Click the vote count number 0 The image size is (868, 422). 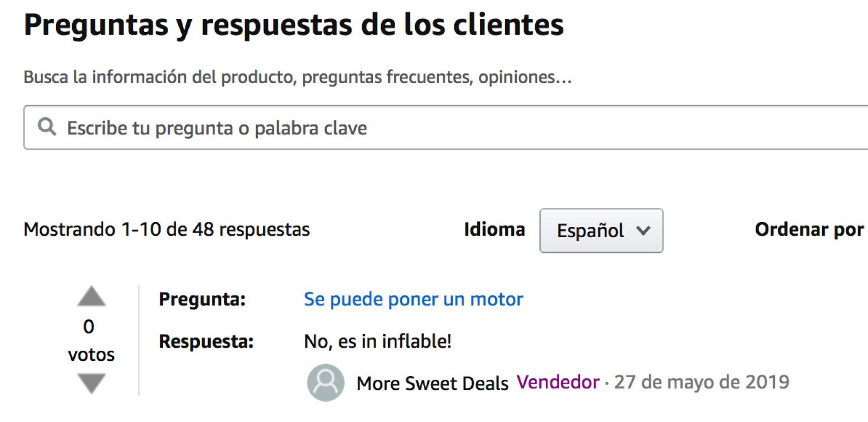(x=89, y=327)
